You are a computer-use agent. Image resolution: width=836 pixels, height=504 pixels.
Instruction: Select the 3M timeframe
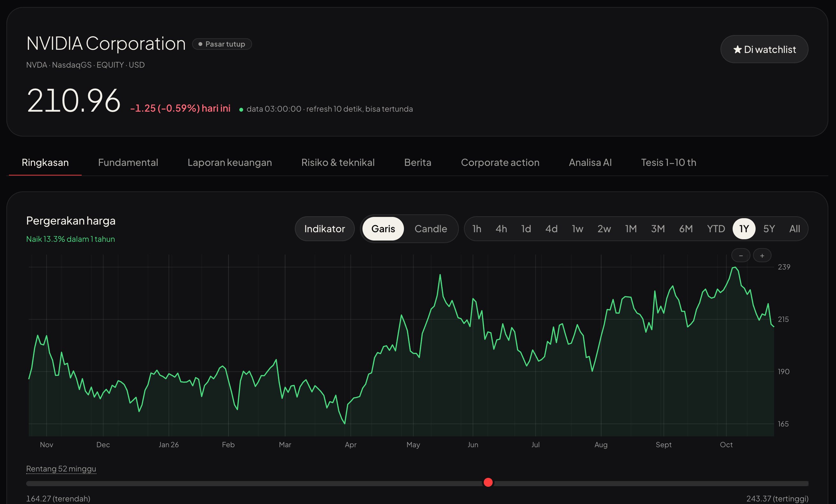coord(658,229)
